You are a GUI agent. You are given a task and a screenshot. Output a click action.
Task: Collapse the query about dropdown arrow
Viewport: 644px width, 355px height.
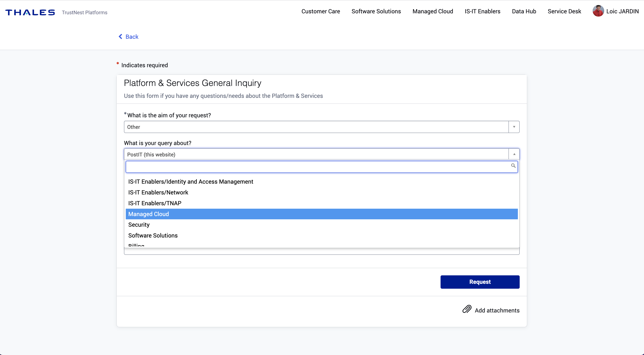point(514,154)
